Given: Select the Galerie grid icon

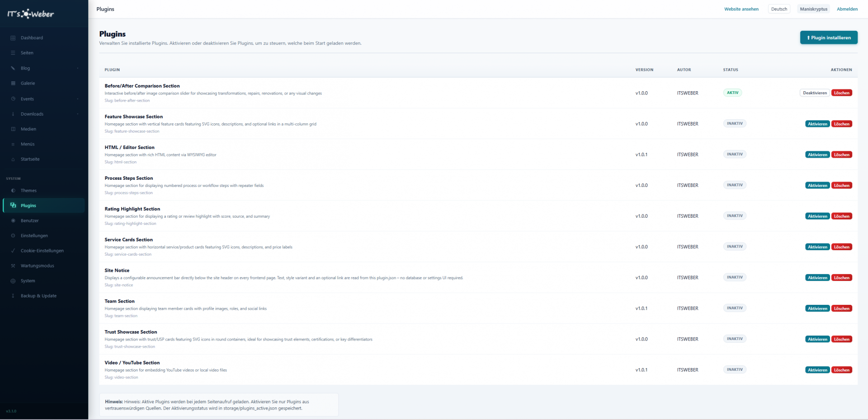Looking at the screenshot, I should tap(13, 84).
